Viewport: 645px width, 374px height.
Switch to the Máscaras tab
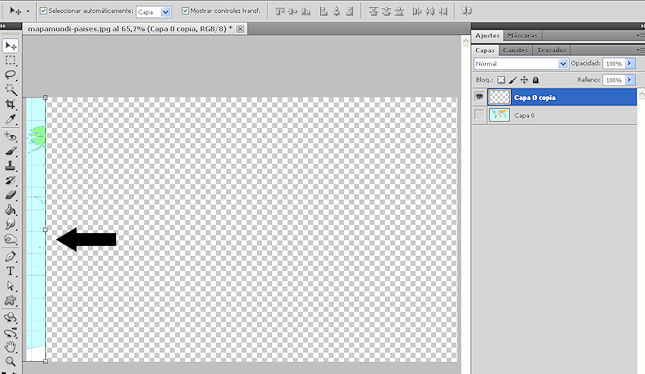[522, 35]
